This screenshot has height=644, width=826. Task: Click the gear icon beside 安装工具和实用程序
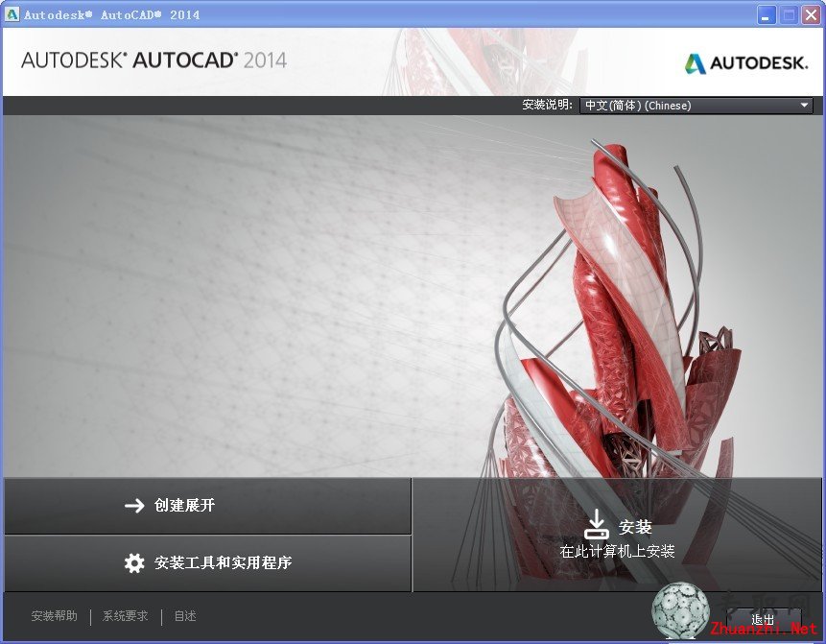tap(134, 562)
